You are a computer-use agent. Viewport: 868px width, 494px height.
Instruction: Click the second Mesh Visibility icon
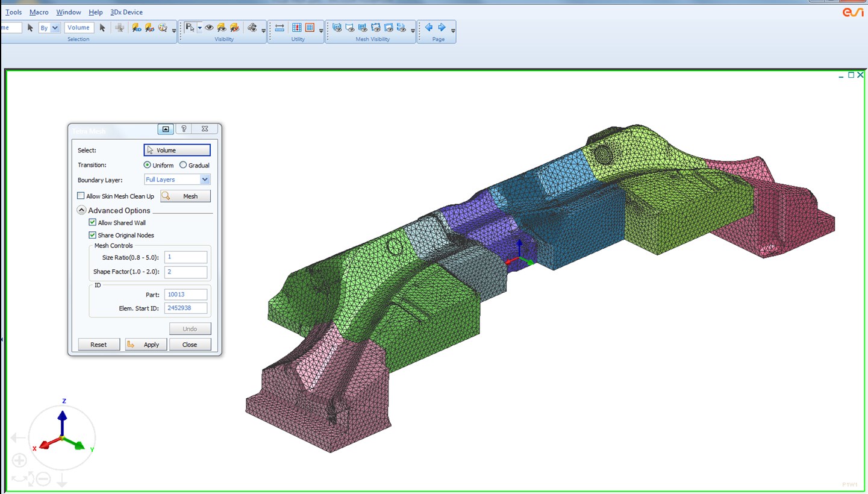coord(350,28)
